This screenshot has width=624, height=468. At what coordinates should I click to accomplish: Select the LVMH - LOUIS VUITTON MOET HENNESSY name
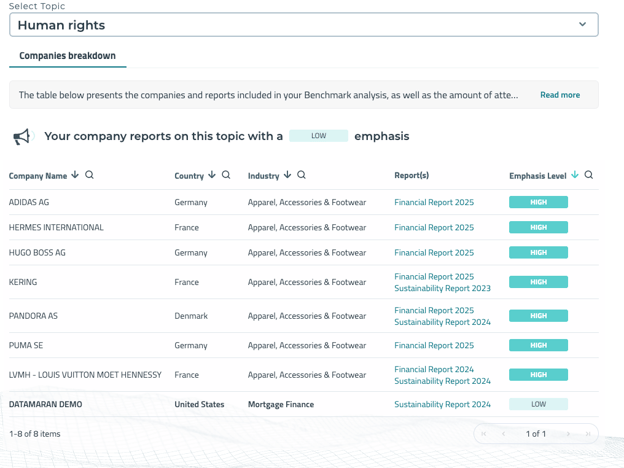tap(85, 375)
